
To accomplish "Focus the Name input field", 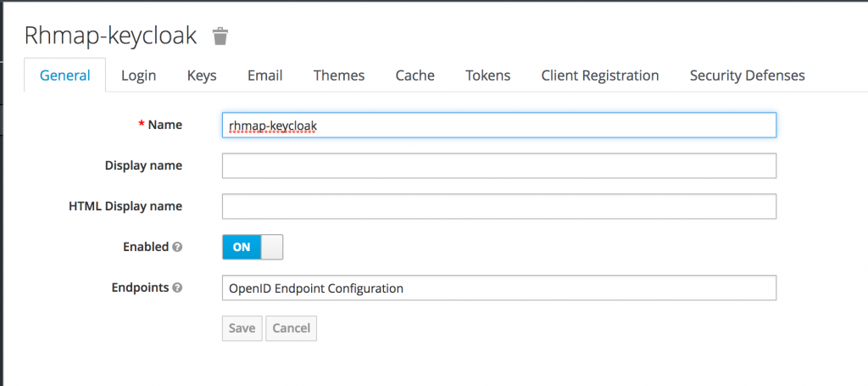I will point(498,126).
